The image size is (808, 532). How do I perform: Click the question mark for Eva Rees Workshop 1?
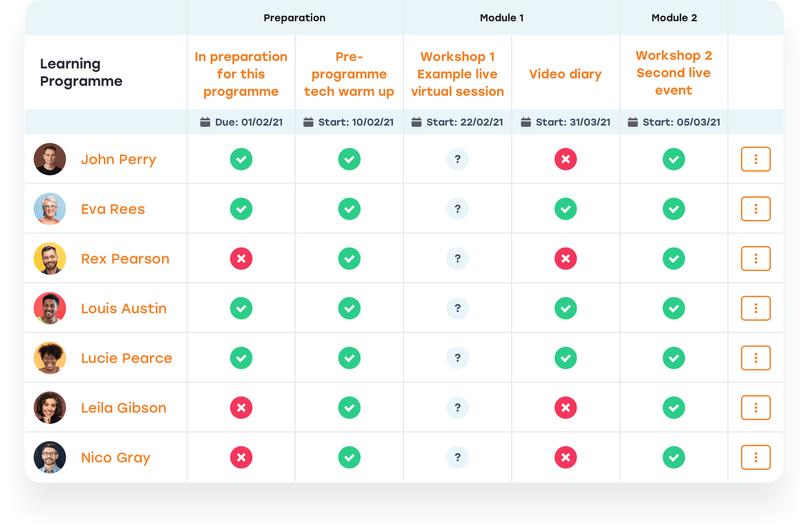point(457,208)
